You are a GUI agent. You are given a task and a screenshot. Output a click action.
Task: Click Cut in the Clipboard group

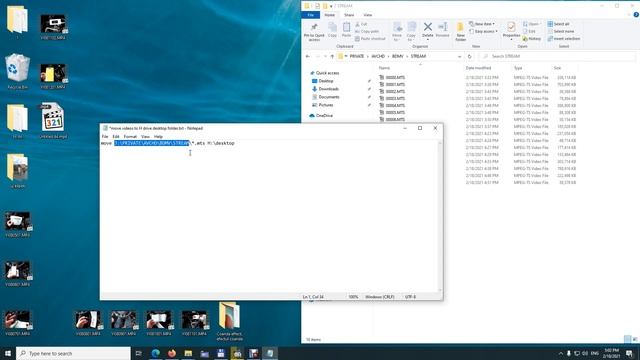coord(361,24)
